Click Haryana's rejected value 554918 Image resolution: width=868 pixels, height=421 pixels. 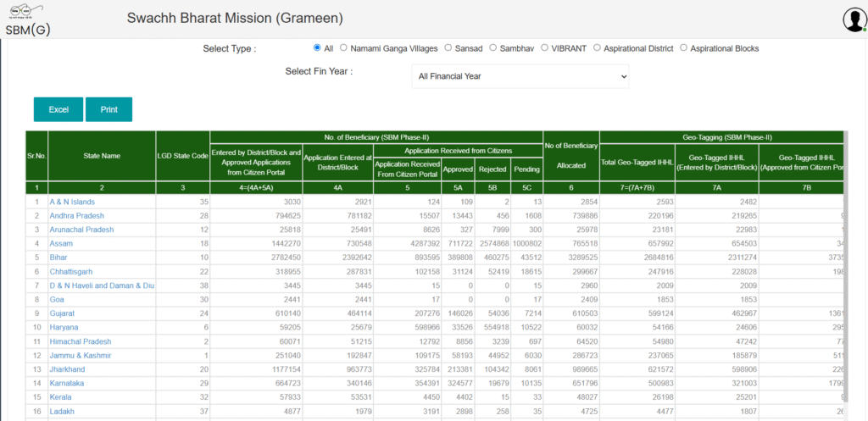(494, 328)
